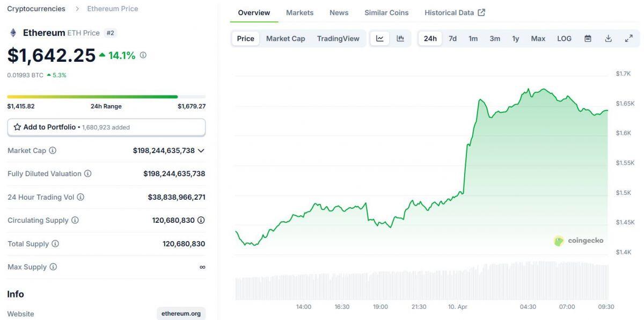Screen dimensions: 644x320
Task: Go to Cryptocurrencies breadcrumb
Action: [36, 9]
